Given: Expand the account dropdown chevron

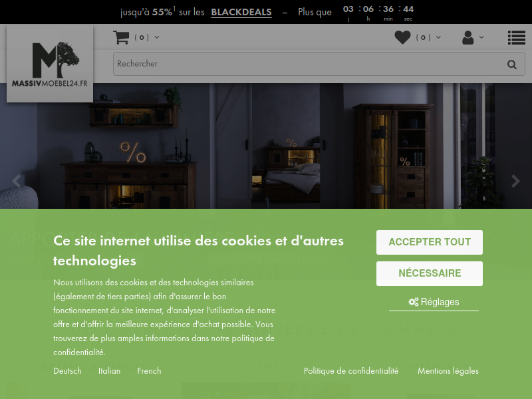Looking at the screenshot, I should (481, 37).
